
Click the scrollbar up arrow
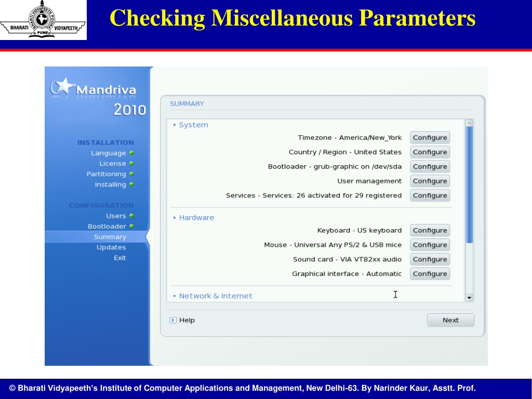469,123
